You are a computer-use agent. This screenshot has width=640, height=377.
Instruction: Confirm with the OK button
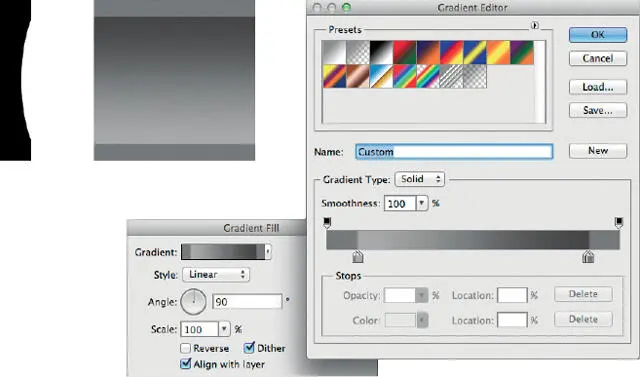click(x=598, y=35)
